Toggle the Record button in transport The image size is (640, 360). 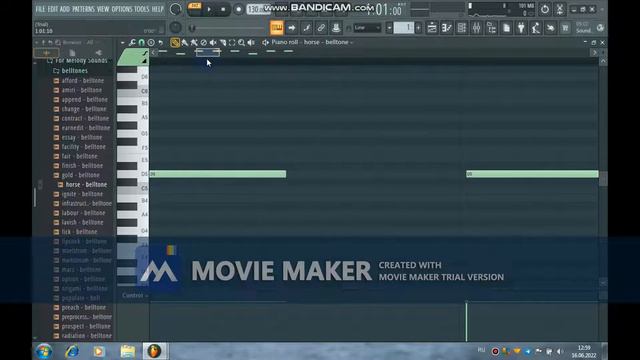point(238,9)
